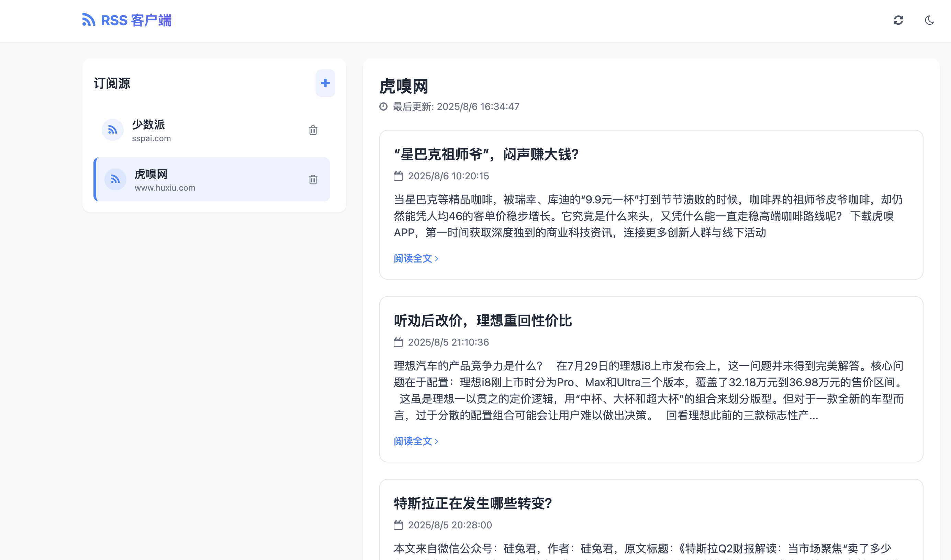Delete the 虎嗅网 feed with trash icon
The width and height of the screenshot is (951, 560).
[x=313, y=180]
